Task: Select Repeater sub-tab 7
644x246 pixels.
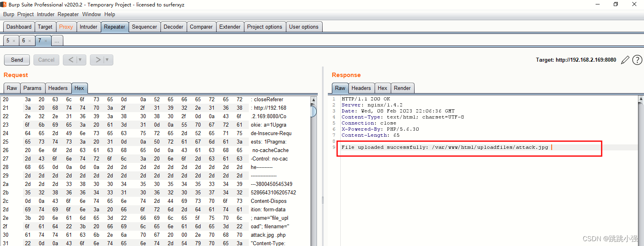Action: (x=40, y=41)
